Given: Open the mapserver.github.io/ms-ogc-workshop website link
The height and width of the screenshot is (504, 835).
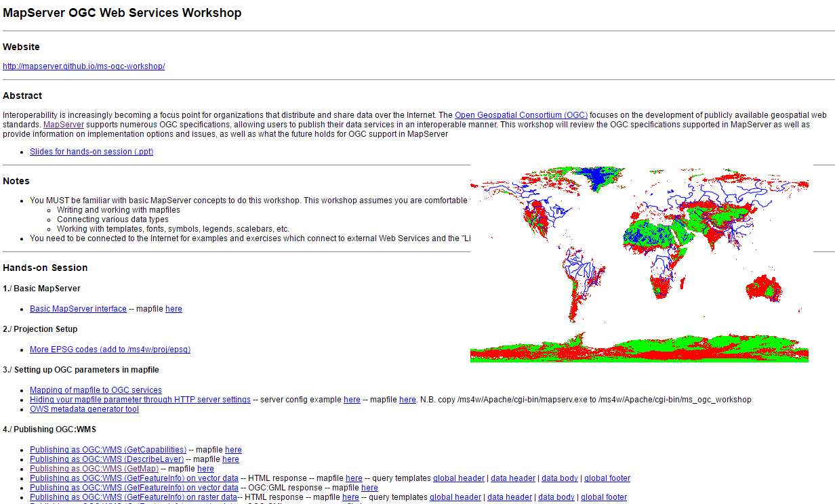Looking at the screenshot, I should point(84,66).
